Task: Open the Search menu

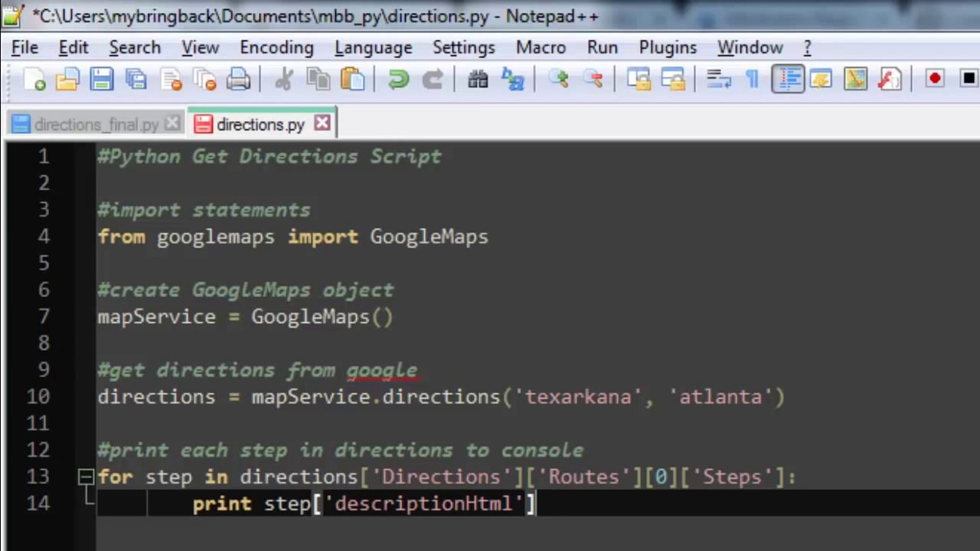Action: (135, 47)
